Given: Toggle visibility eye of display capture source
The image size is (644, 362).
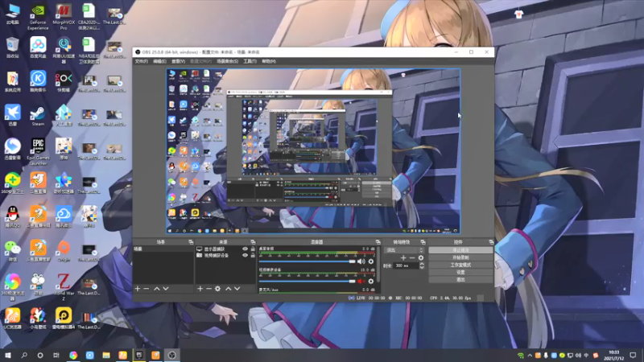Looking at the screenshot, I should [x=246, y=249].
